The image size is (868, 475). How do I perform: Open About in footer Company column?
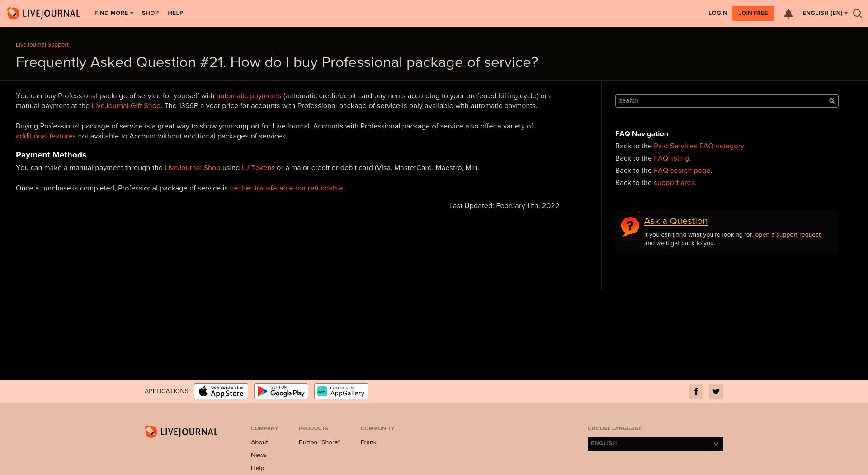point(259,442)
